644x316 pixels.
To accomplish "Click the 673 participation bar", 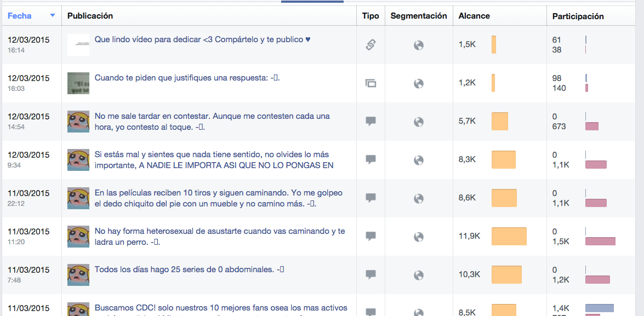I will pyautogui.click(x=592, y=127).
